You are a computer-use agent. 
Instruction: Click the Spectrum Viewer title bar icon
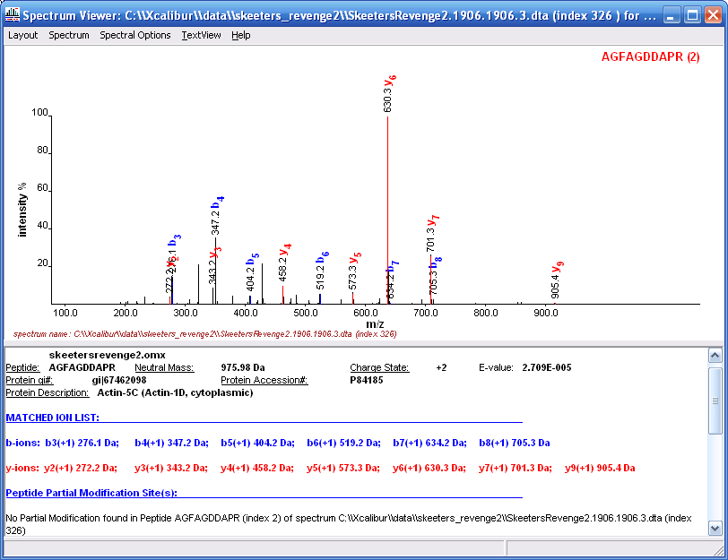click(12, 15)
